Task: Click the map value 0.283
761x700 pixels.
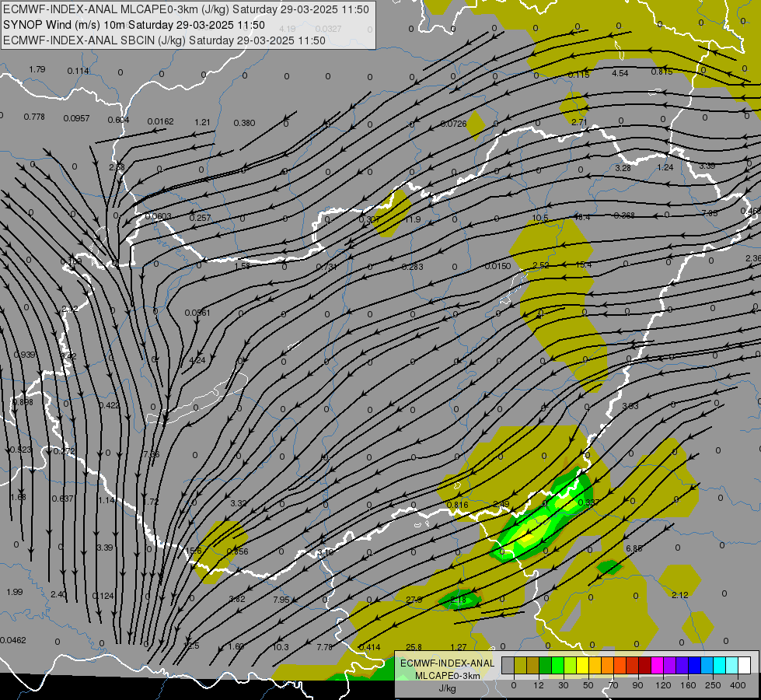Action: pyautogui.click(x=413, y=267)
